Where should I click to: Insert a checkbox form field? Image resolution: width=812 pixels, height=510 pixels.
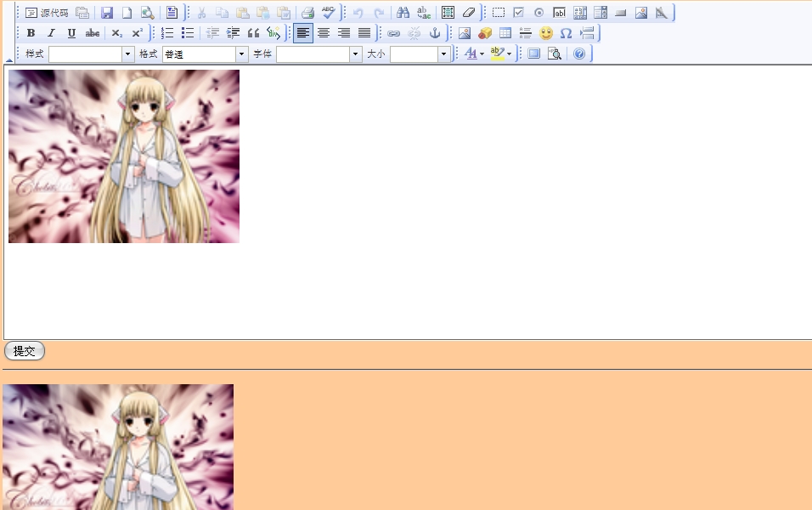(518, 13)
